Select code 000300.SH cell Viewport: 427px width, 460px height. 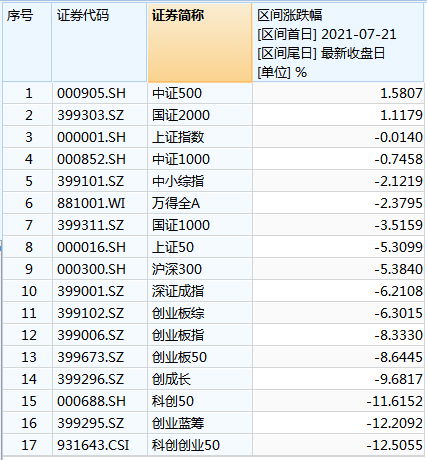pyautogui.click(x=99, y=269)
